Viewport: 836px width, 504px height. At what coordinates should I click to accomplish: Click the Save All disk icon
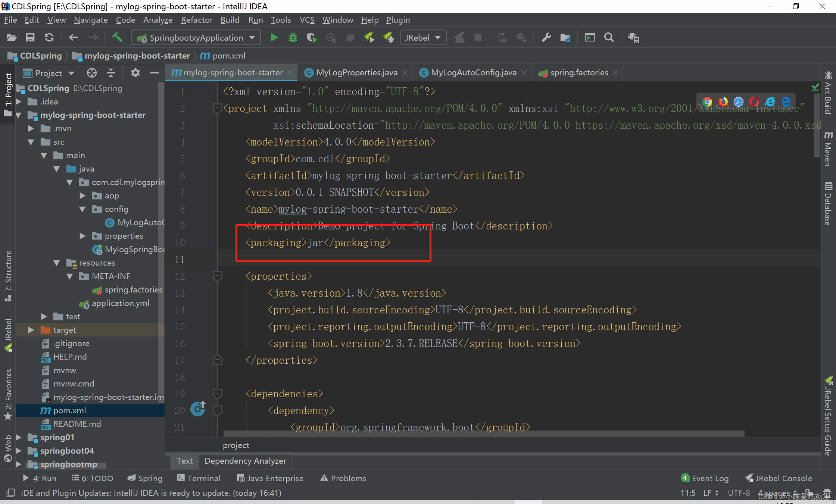[x=30, y=38]
